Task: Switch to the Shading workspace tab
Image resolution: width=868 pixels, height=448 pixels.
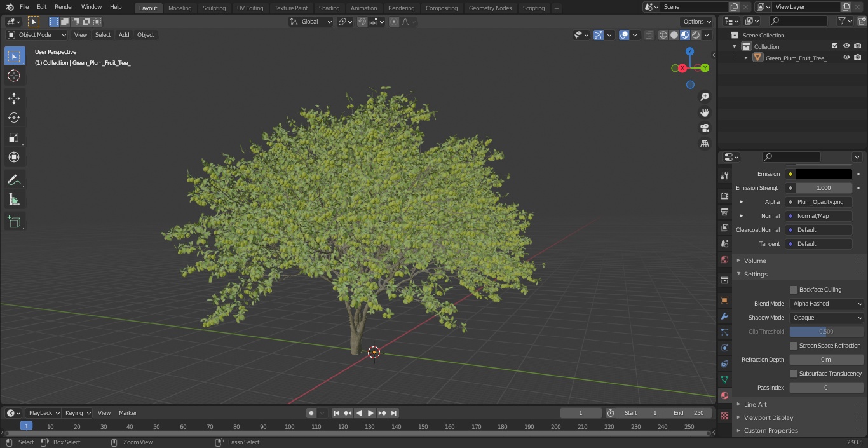Action: point(329,8)
